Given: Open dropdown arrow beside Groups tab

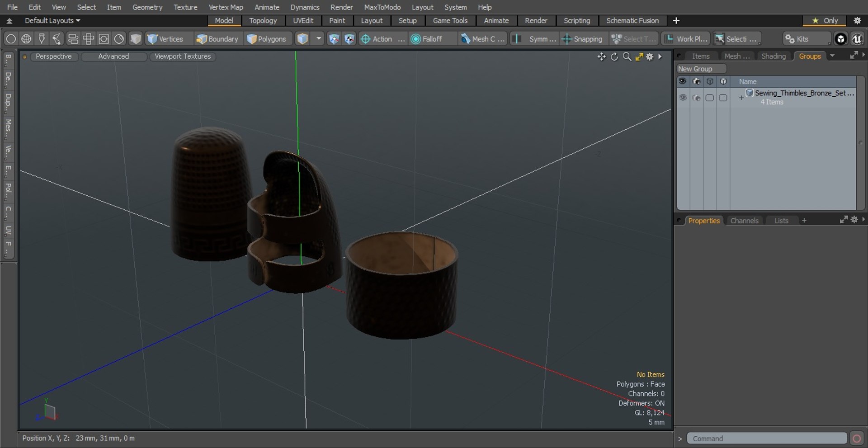Looking at the screenshot, I should coord(832,56).
